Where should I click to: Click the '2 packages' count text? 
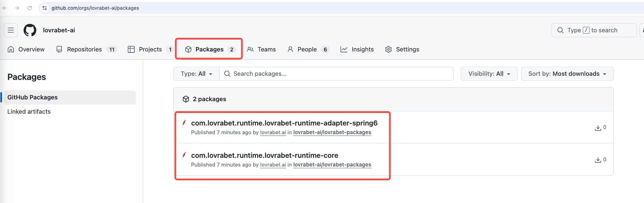209,99
